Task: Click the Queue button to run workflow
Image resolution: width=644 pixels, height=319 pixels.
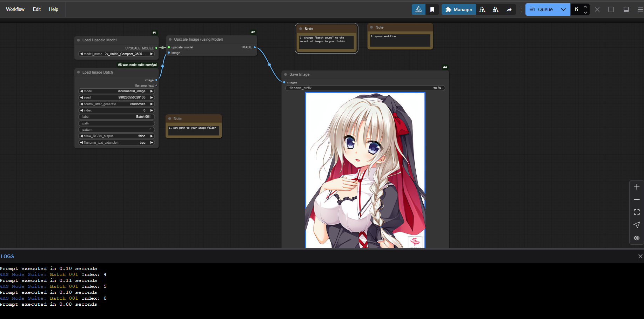Action: coord(541,9)
